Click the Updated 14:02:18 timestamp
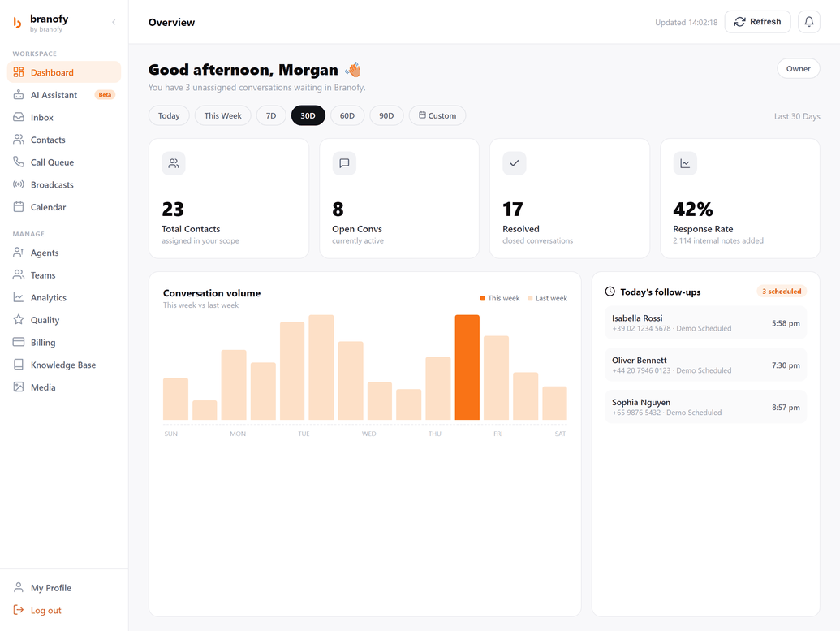840x631 pixels. pyautogui.click(x=687, y=23)
